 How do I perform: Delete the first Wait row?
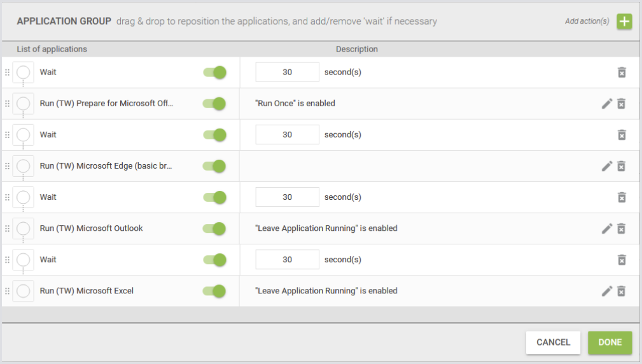[622, 73]
